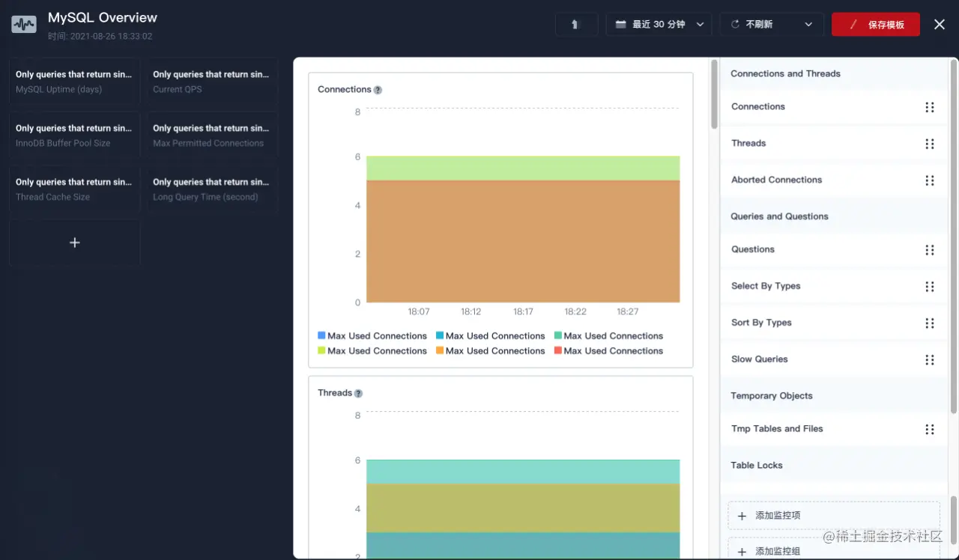Click the Temporary Objects group header
The width and height of the screenshot is (959, 560).
(x=834, y=395)
